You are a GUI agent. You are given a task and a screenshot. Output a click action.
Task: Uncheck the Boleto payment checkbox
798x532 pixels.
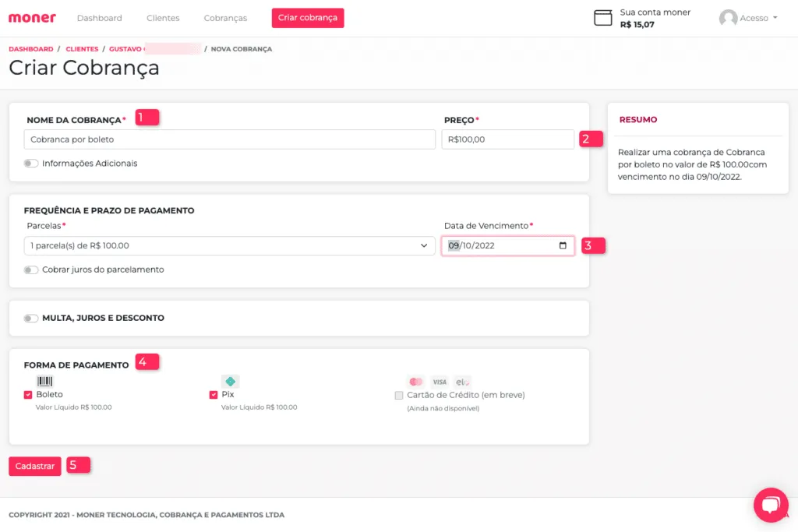28,395
